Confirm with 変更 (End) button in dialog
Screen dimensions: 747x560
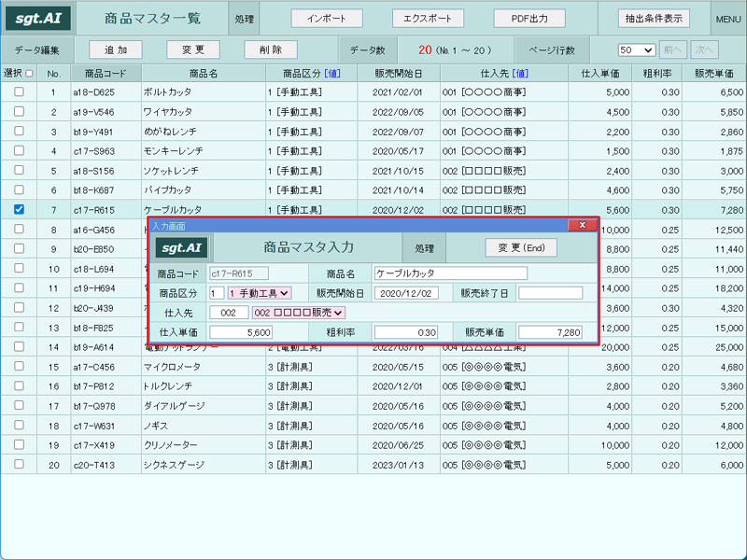[x=521, y=248]
